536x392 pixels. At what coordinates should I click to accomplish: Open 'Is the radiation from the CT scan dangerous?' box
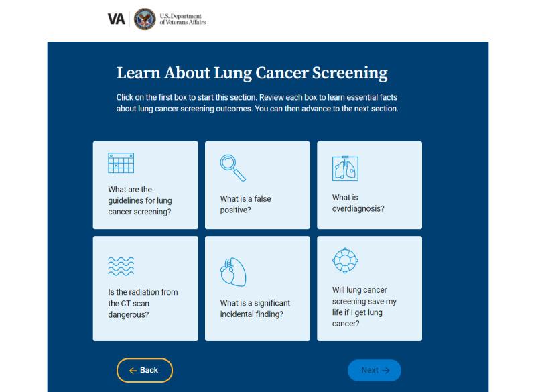click(145, 288)
